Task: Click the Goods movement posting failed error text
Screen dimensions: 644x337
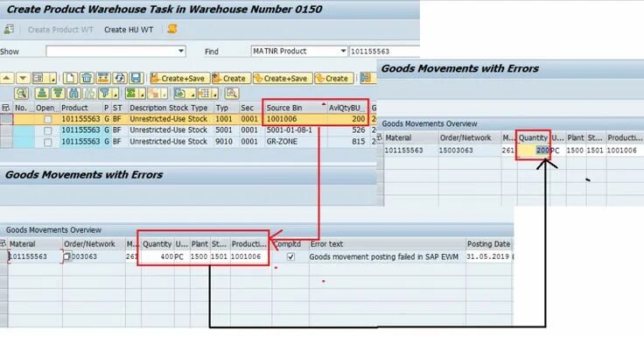Action: tap(383, 256)
